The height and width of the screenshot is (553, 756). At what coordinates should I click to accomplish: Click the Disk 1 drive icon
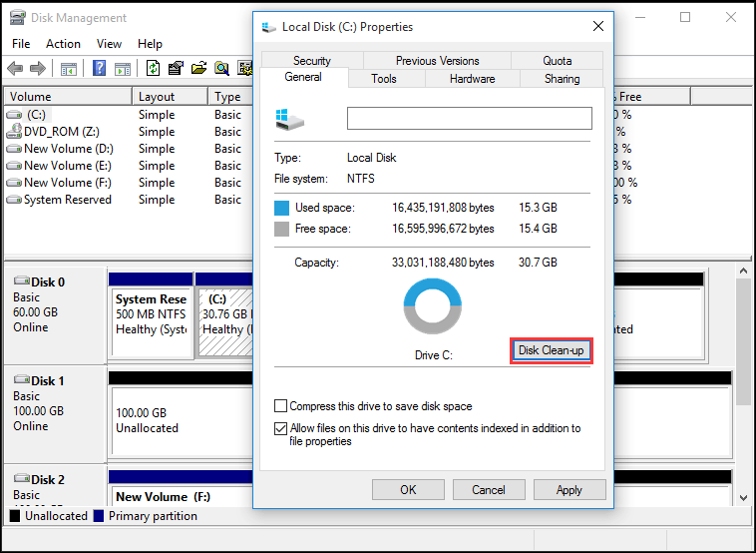(22, 379)
